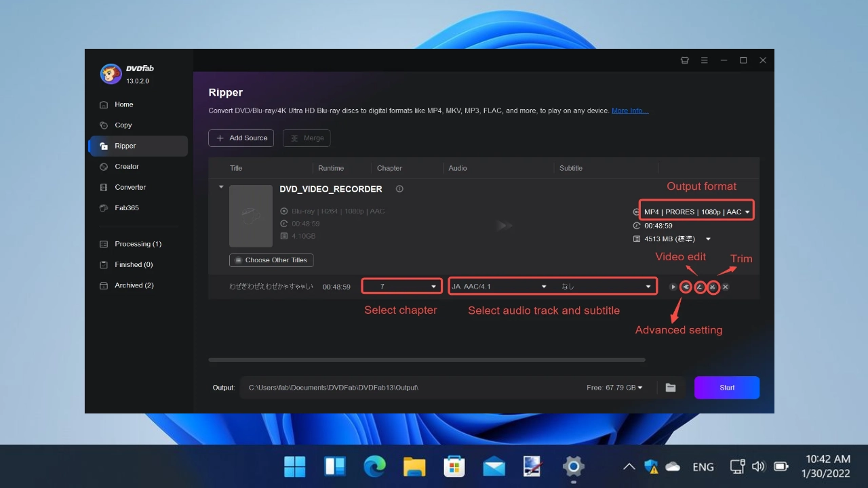Open the output format dropdown MP4 PRORES
Image resolution: width=868 pixels, height=488 pixels.
[696, 212]
